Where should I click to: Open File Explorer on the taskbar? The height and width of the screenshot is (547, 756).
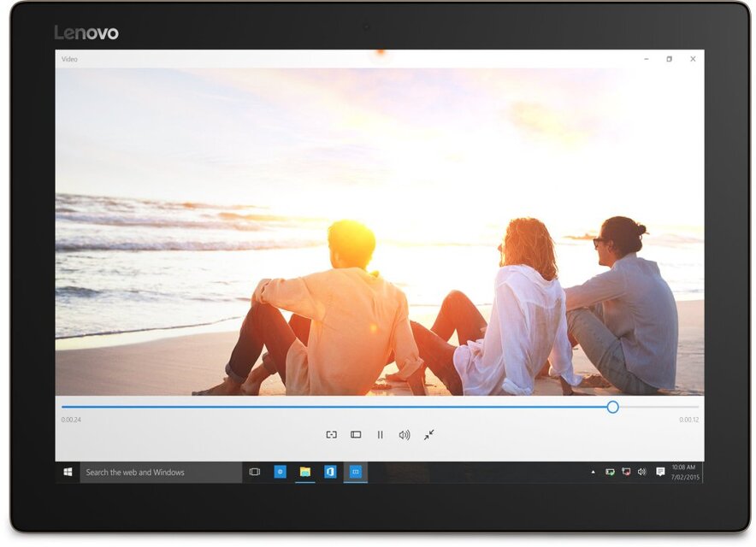click(x=304, y=471)
